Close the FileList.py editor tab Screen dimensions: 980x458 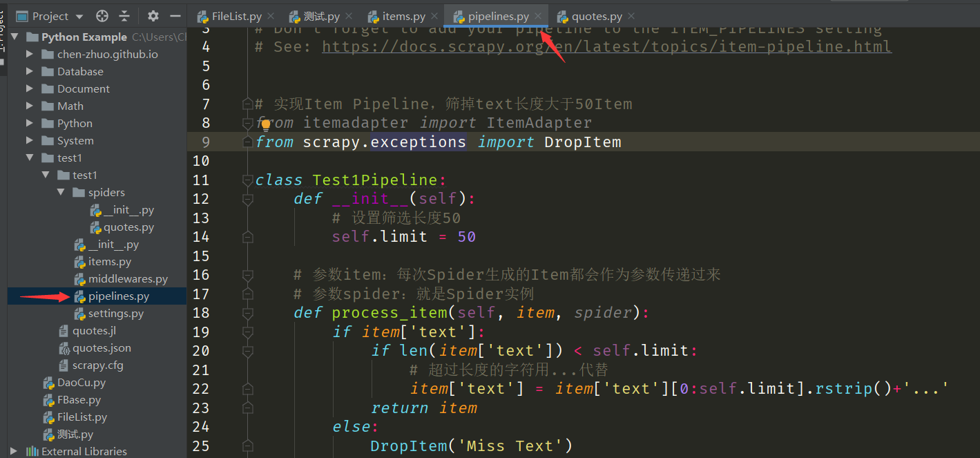[x=270, y=17]
